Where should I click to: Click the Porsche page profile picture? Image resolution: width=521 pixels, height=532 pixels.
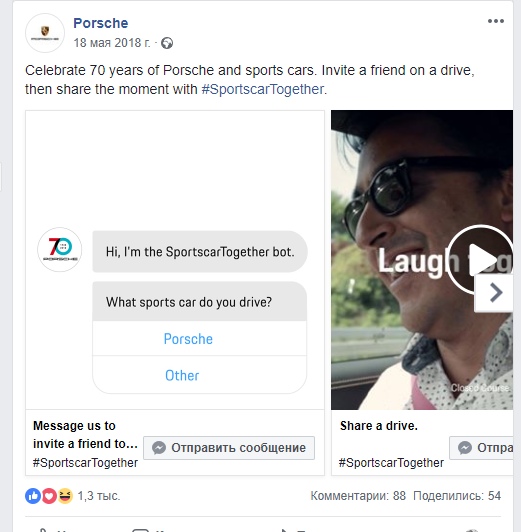click(x=45, y=33)
